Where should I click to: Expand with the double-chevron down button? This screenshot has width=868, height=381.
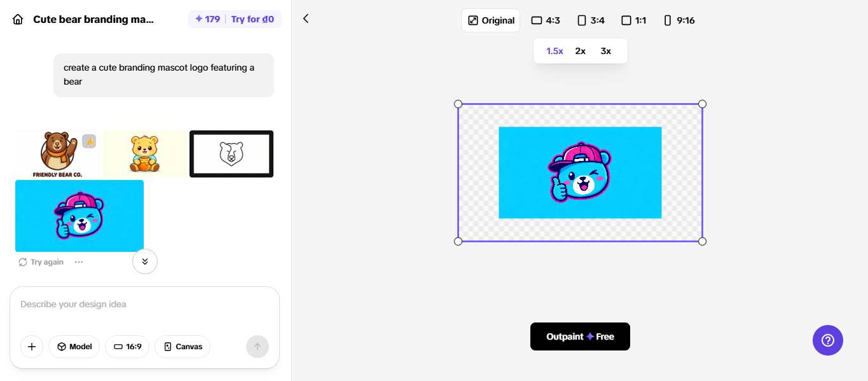coord(145,261)
